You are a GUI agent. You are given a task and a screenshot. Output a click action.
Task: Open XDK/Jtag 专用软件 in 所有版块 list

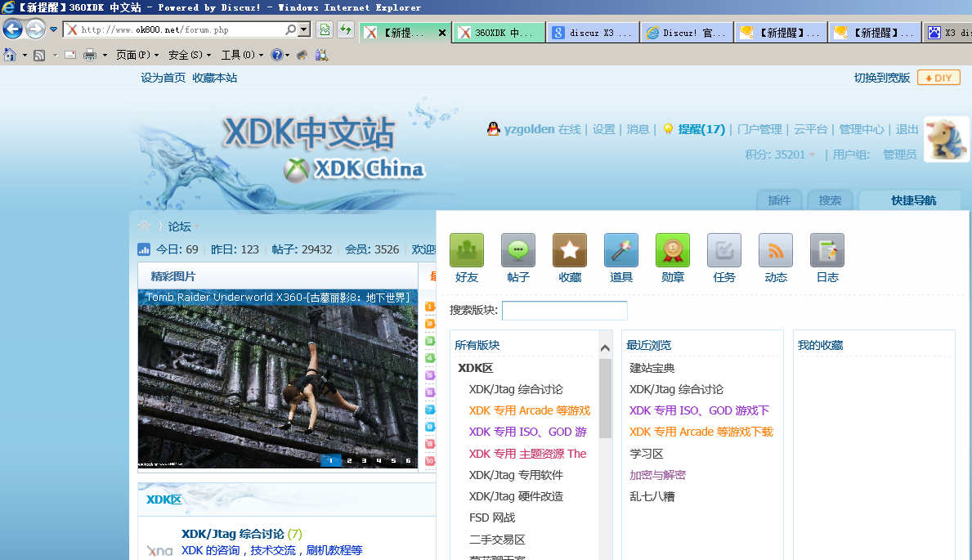516,475
